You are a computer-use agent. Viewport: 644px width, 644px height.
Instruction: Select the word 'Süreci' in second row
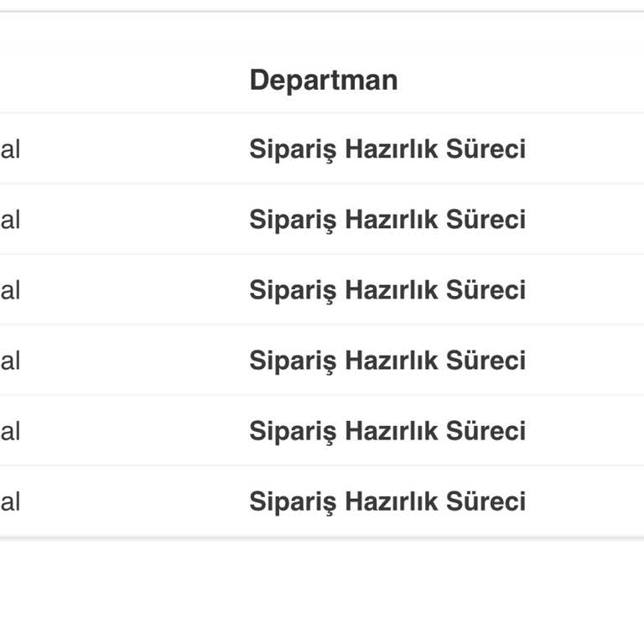point(486,220)
